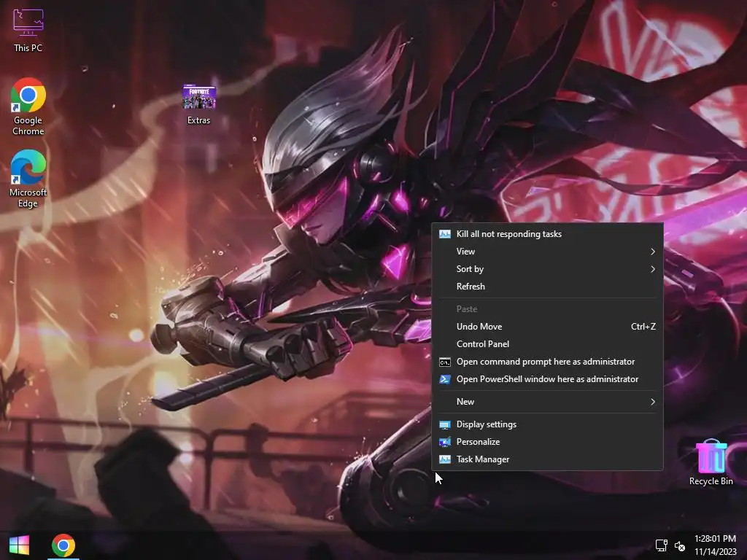Viewport: 747px width, 560px height.
Task: Open the taskbar clock and date
Action: (715, 545)
